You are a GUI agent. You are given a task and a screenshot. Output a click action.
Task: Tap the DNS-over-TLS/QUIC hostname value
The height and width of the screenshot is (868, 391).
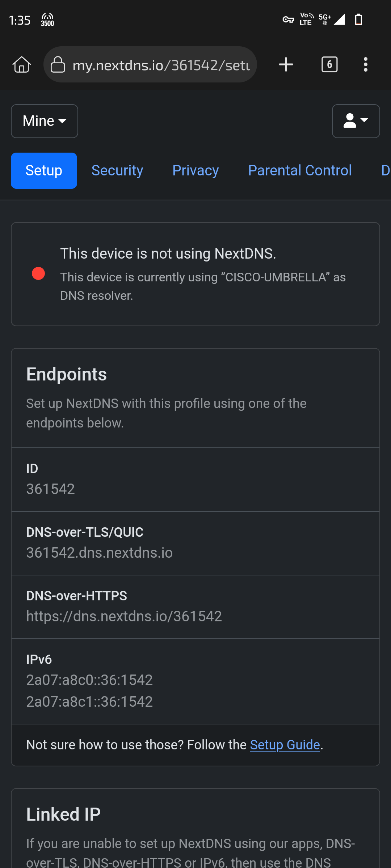pyautogui.click(x=100, y=553)
